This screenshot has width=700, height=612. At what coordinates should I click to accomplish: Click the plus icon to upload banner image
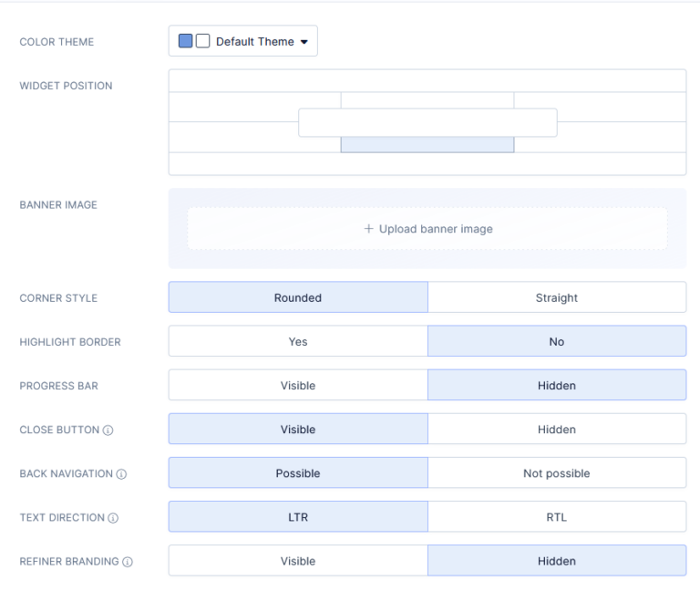point(369,229)
